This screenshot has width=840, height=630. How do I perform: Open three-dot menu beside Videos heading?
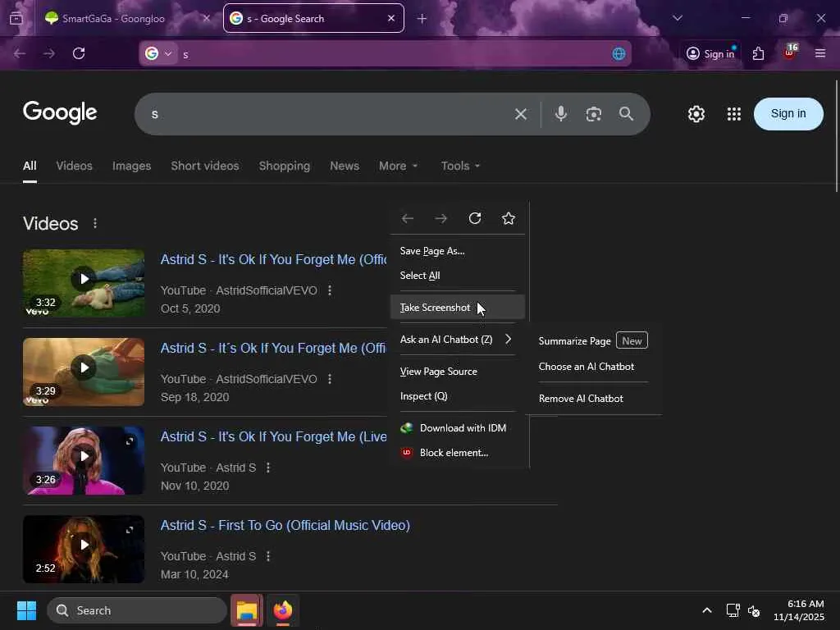[x=95, y=223]
